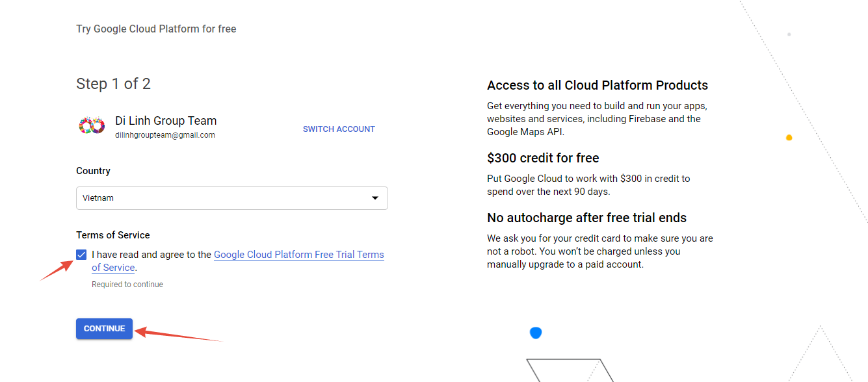
Task: Click the Di Linh Group Team account avatar
Action: (x=91, y=126)
